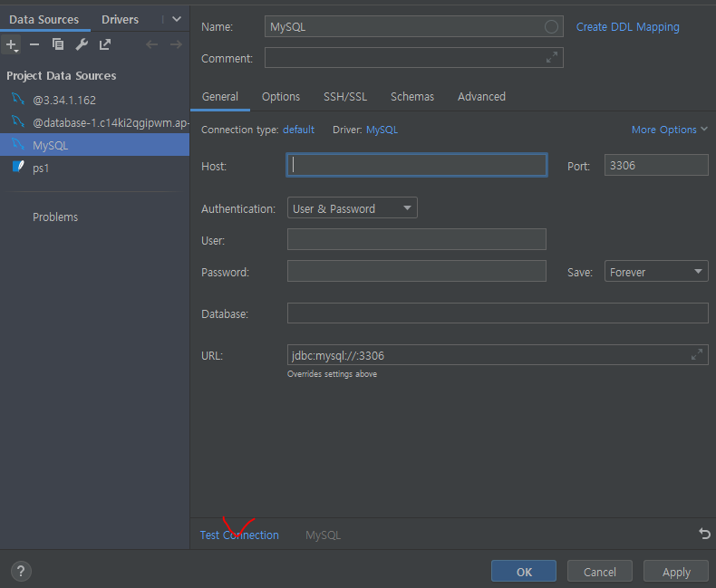The height and width of the screenshot is (588, 716).
Task: Click the Overrides settings above hint text
Action: [x=332, y=374]
